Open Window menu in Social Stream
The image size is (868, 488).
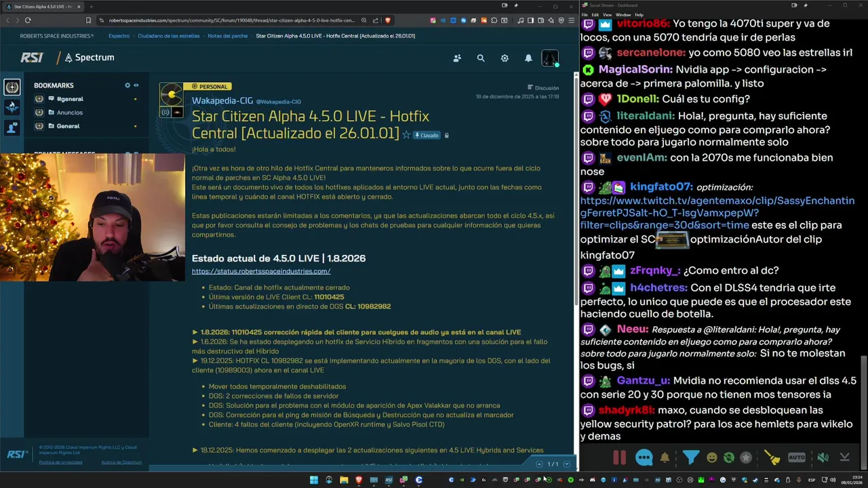pyautogui.click(x=623, y=14)
